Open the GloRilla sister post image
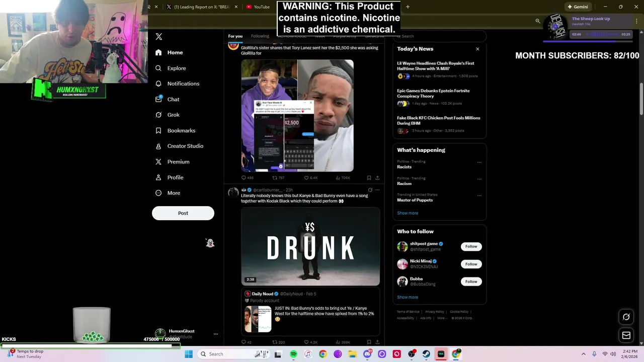Screen dimensions: 644x362 [x=297, y=116]
